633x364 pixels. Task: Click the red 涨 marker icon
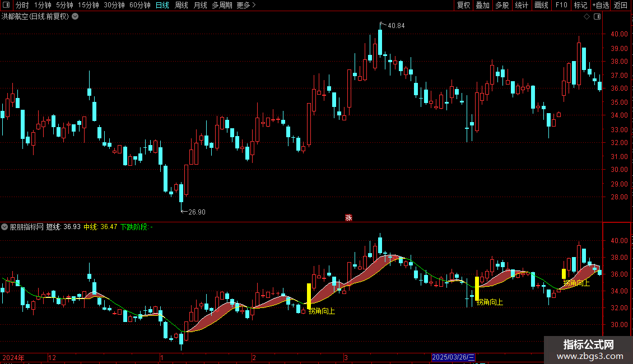[x=349, y=217]
